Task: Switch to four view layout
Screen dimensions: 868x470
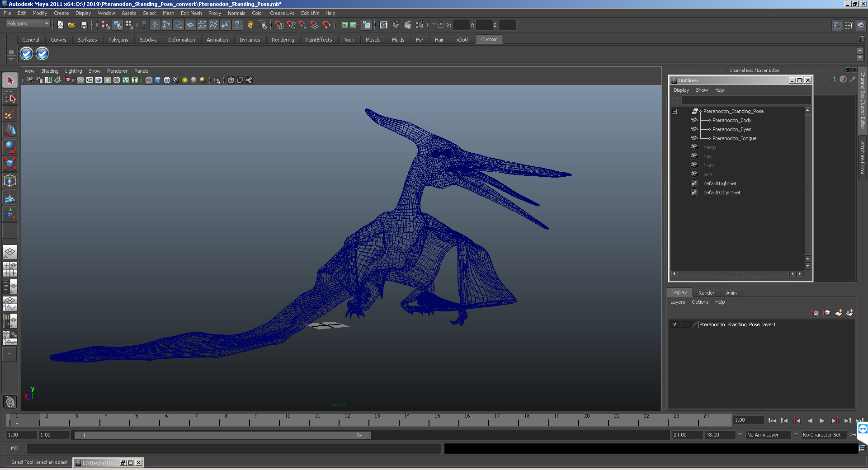Action: tap(10, 269)
